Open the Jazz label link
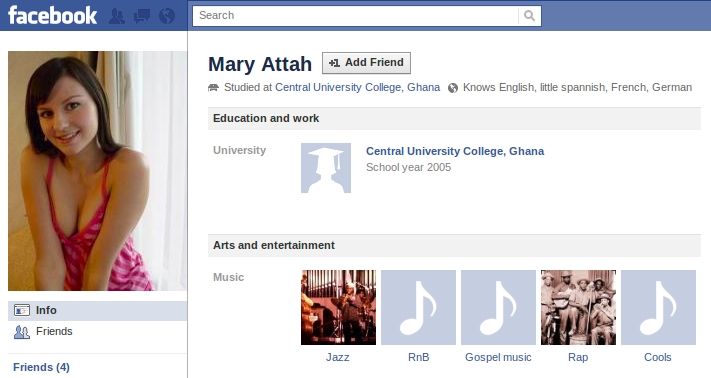 point(338,357)
